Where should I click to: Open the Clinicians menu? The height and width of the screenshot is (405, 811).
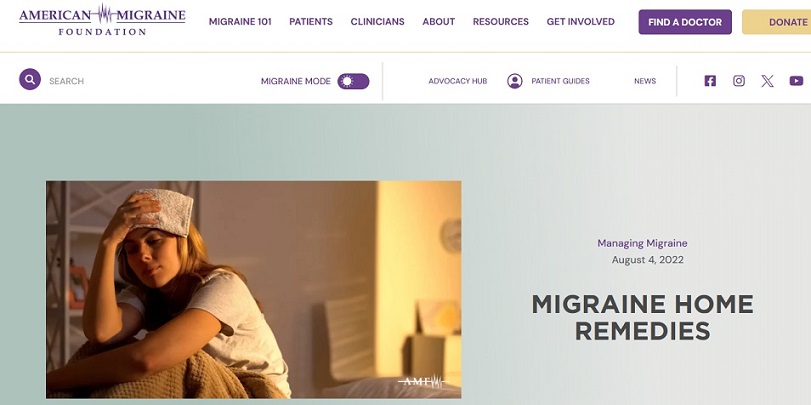pos(378,22)
